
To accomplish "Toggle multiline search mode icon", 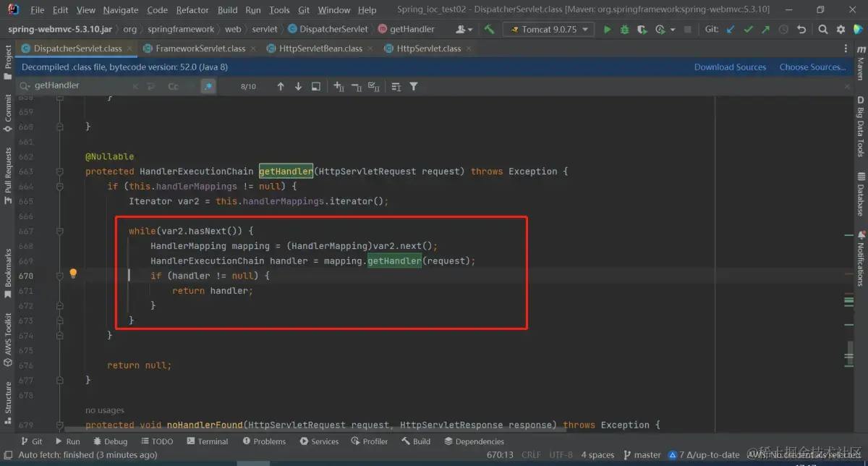I will point(151,86).
